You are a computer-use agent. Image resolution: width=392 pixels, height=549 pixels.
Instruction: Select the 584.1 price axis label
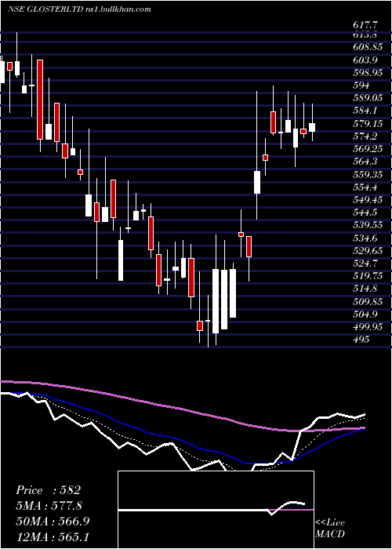pos(365,111)
